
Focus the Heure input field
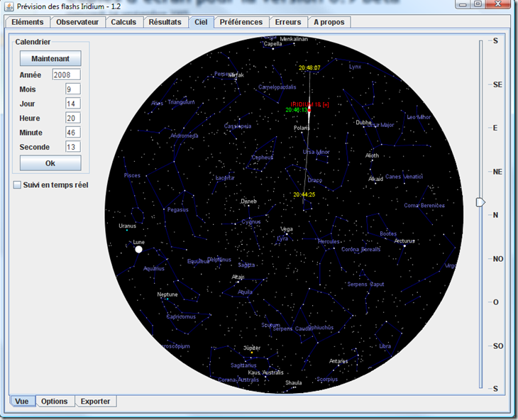point(72,118)
